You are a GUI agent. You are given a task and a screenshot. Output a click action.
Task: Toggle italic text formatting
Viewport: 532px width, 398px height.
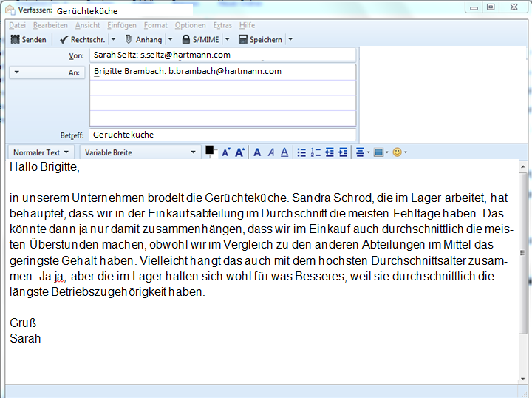271,152
